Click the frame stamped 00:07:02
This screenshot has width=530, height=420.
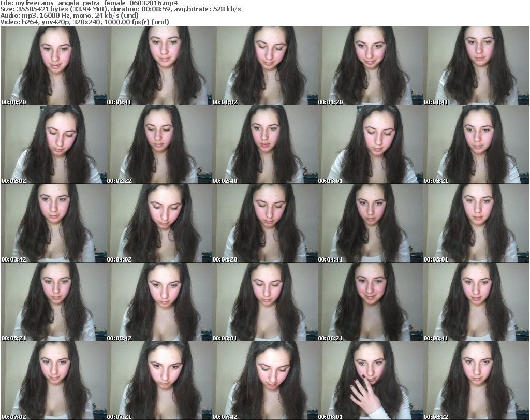pos(54,381)
